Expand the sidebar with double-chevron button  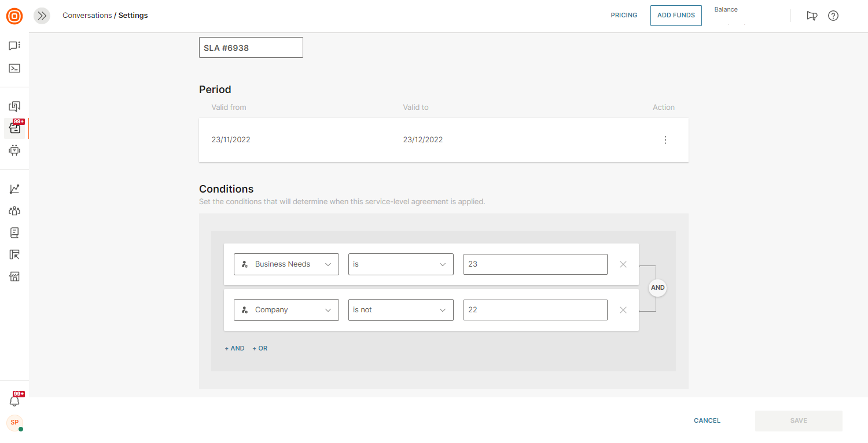(42, 16)
